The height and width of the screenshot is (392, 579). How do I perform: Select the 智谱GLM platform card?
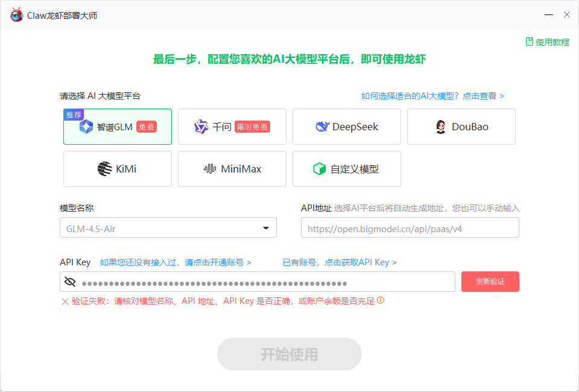click(118, 127)
